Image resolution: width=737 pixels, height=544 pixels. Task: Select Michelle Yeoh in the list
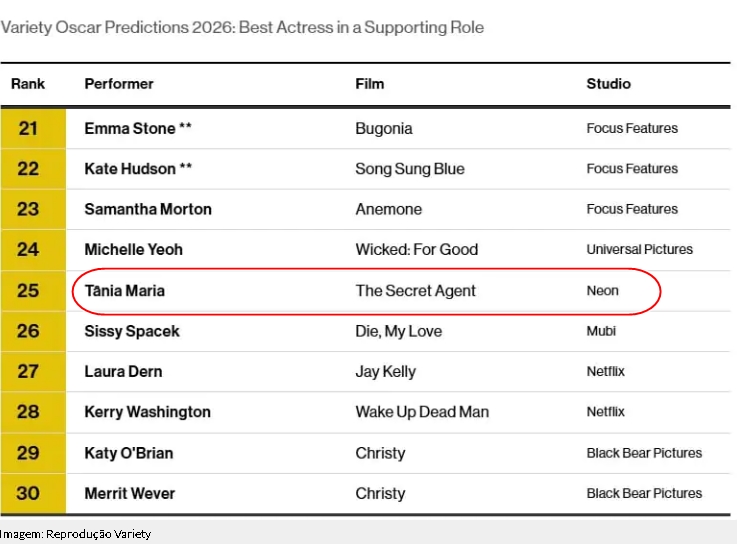134,250
